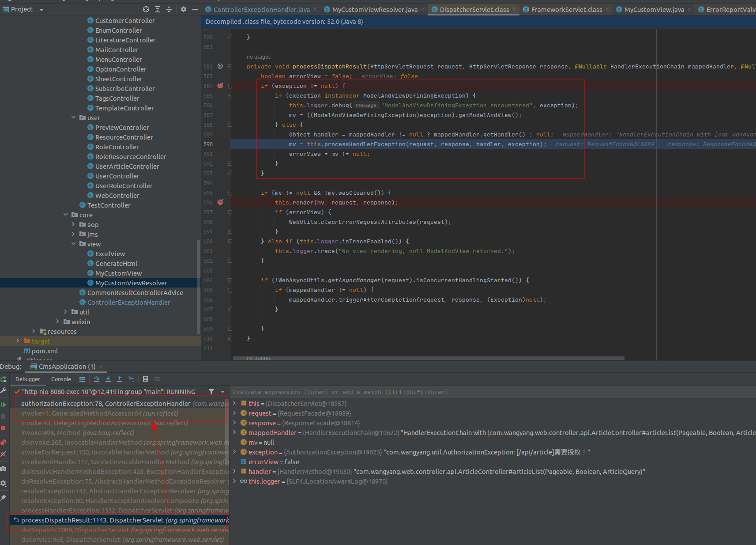
Task: Expand the aop folder
Action: (74, 224)
